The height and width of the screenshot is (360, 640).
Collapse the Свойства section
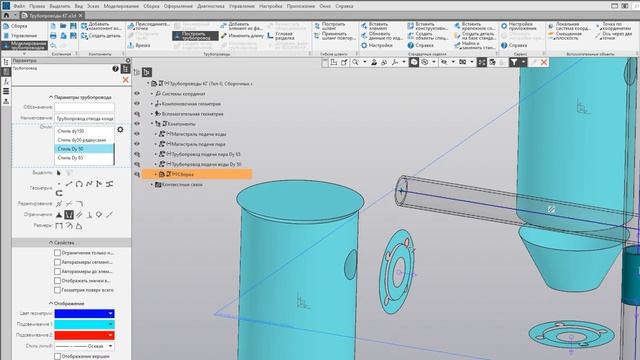51,242
